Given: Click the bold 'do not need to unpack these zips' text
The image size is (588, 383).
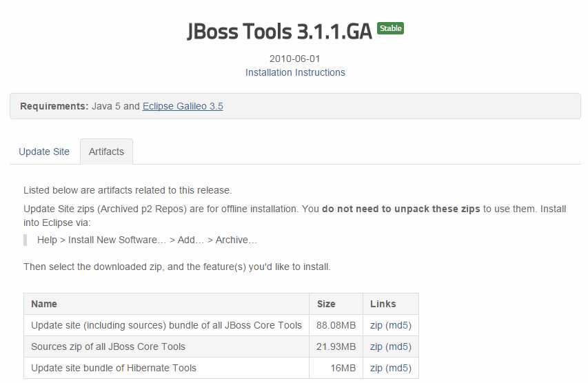Looking at the screenshot, I should 401,209.
